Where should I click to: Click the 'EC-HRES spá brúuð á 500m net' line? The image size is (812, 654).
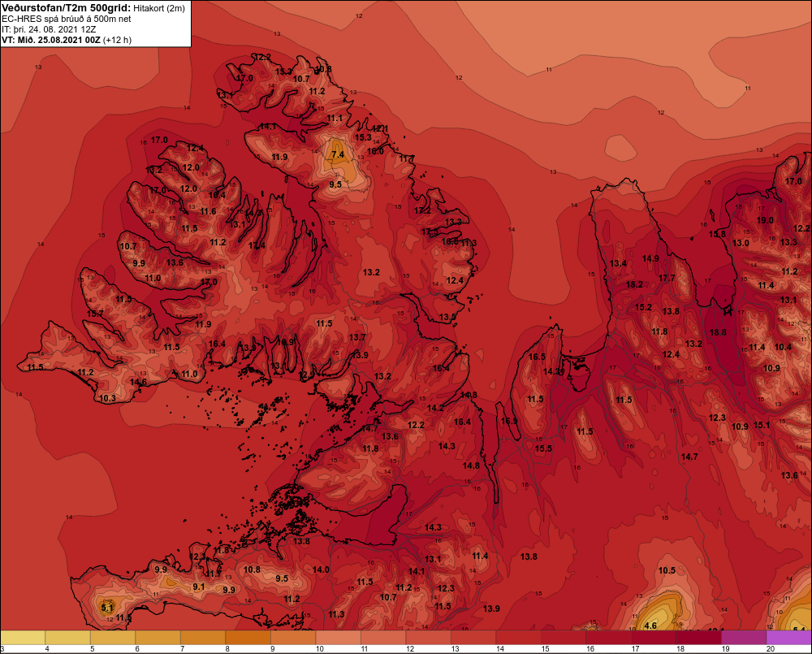pos(67,19)
